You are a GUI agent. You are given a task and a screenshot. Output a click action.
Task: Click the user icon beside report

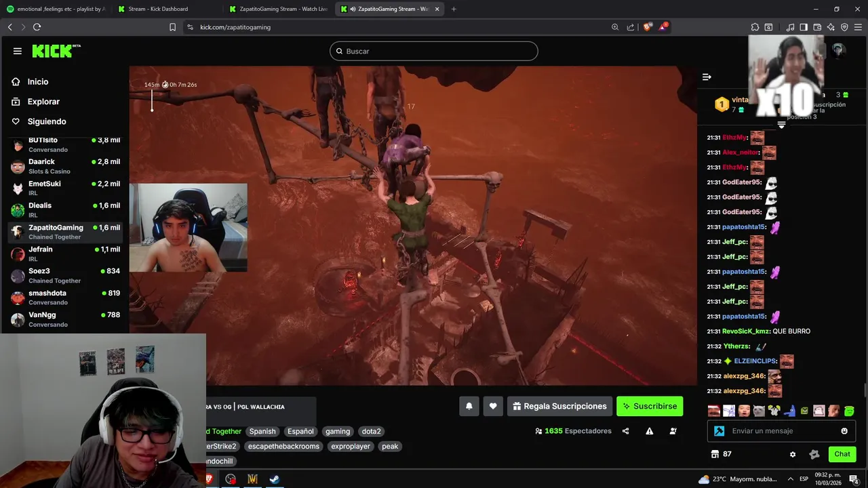tap(673, 431)
